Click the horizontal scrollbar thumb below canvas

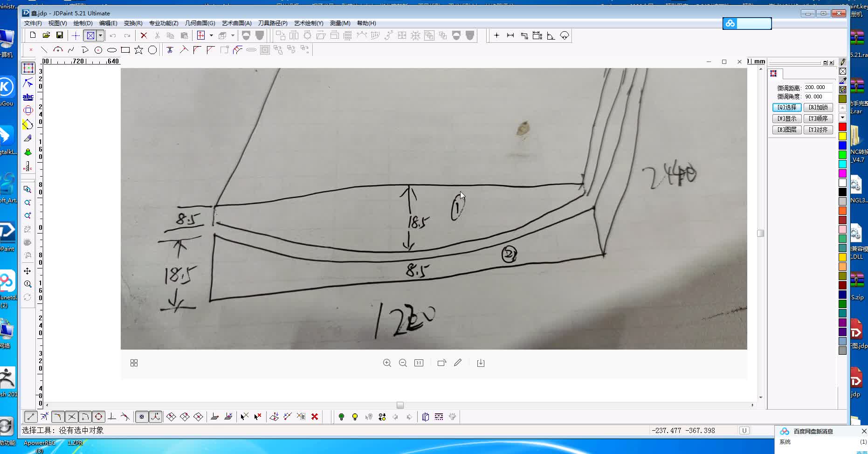coord(400,405)
